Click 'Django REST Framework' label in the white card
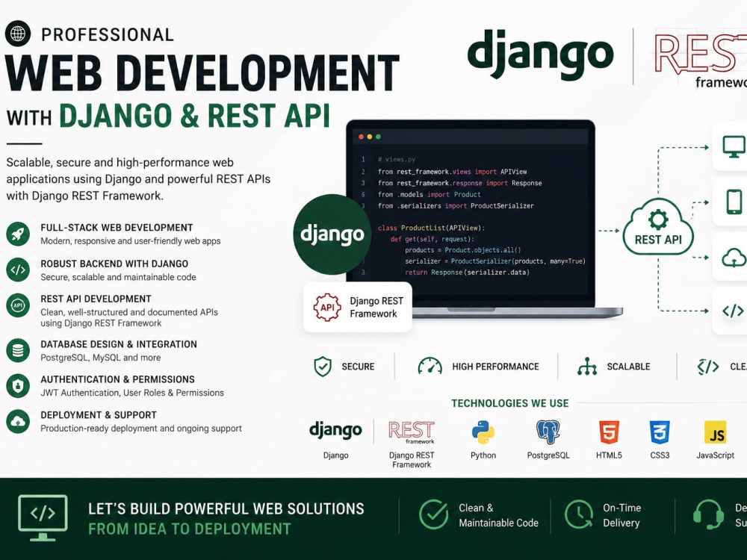The width and height of the screenshot is (747, 560). 376,307
